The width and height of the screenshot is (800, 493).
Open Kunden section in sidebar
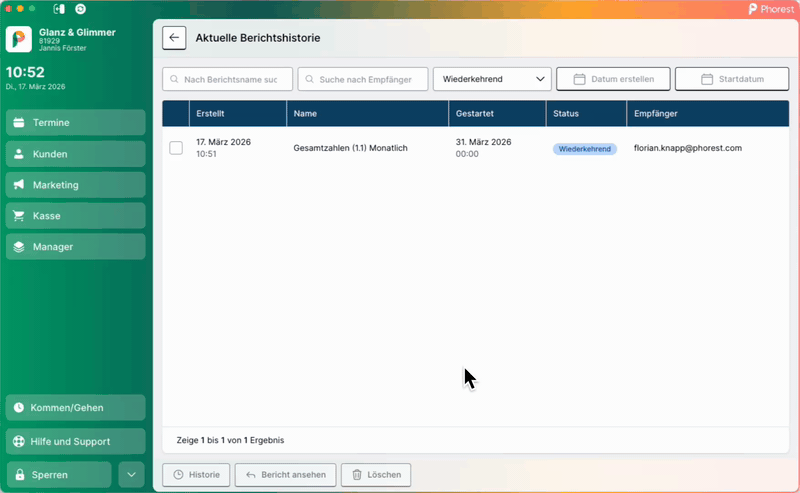click(76, 154)
